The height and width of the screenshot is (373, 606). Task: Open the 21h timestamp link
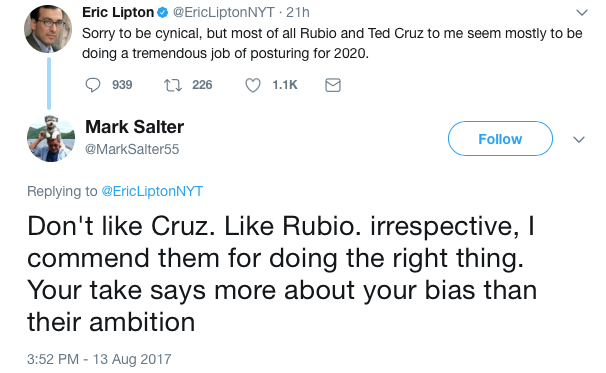click(298, 12)
